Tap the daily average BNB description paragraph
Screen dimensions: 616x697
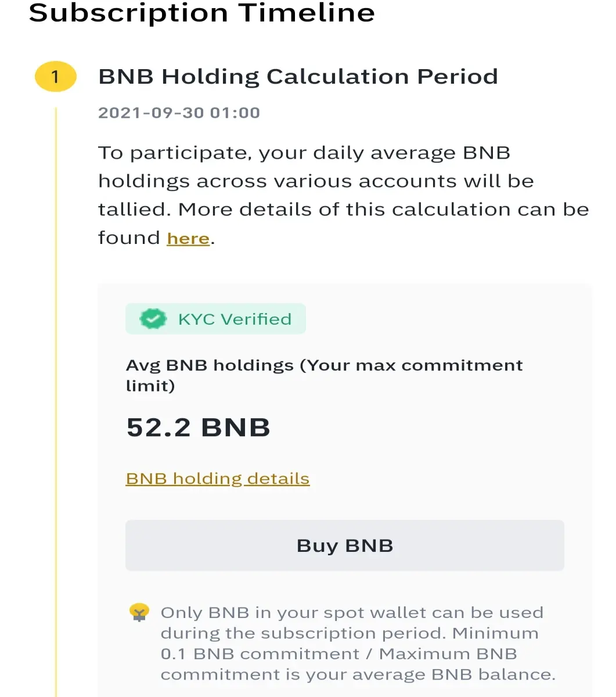[x=344, y=195]
